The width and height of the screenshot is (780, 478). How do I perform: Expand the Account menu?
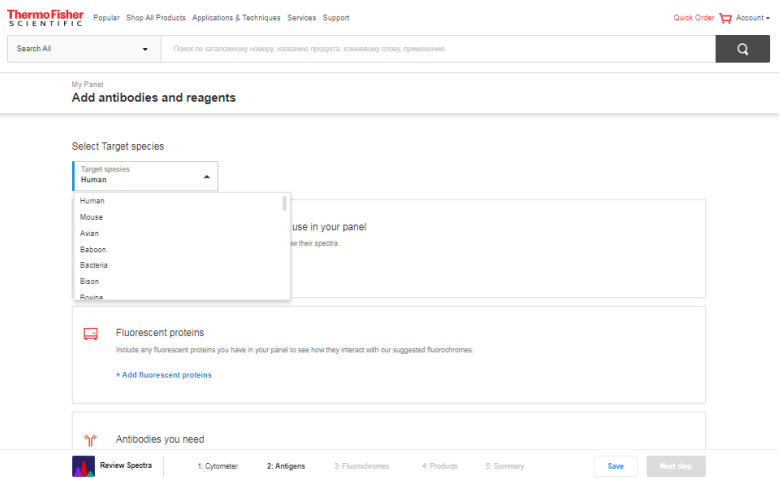pos(752,18)
